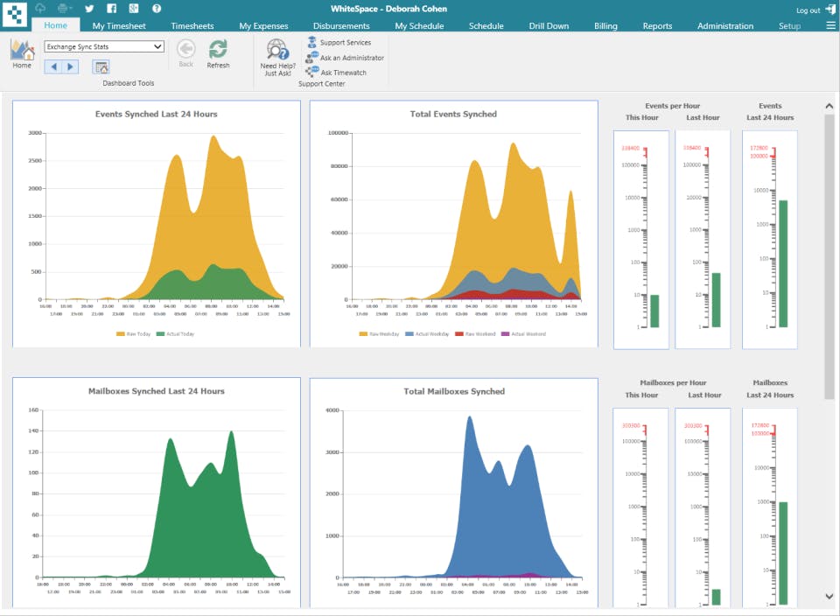The height and width of the screenshot is (616, 840).
Task: Toggle the Raw Weekend legend entry
Action: (475, 334)
